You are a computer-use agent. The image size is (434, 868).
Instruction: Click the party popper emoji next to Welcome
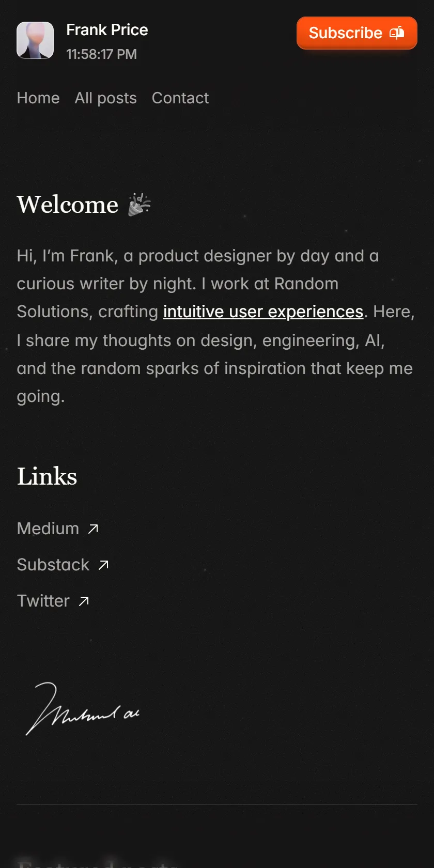(139, 205)
